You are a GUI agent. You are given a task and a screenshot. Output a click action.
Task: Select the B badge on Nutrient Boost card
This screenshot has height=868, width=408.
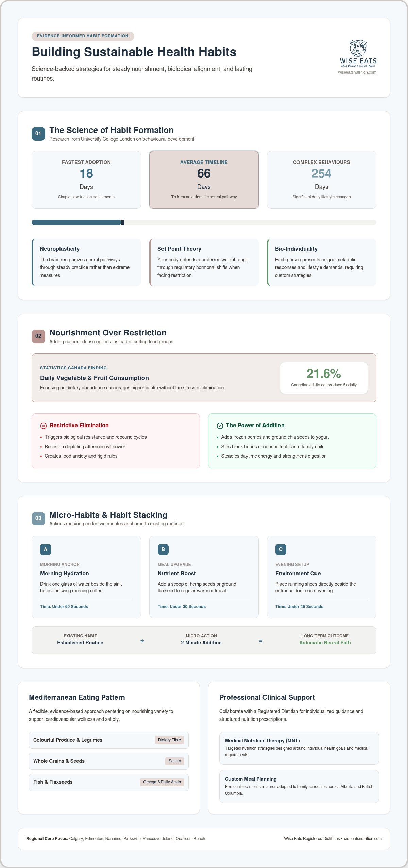click(x=163, y=549)
